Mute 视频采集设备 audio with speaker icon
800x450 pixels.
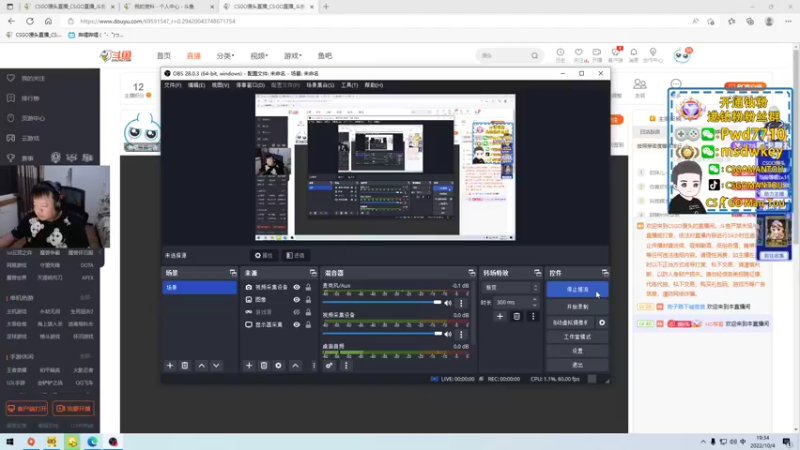tap(448, 334)
